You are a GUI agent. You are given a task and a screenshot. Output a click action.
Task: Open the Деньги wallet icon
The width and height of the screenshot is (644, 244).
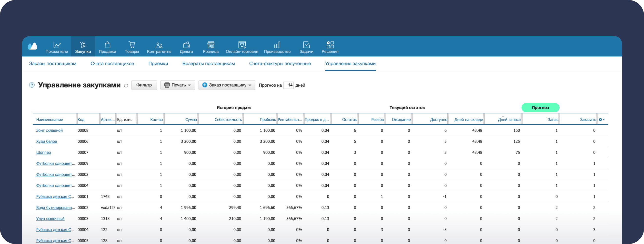(x=186, y=45)
